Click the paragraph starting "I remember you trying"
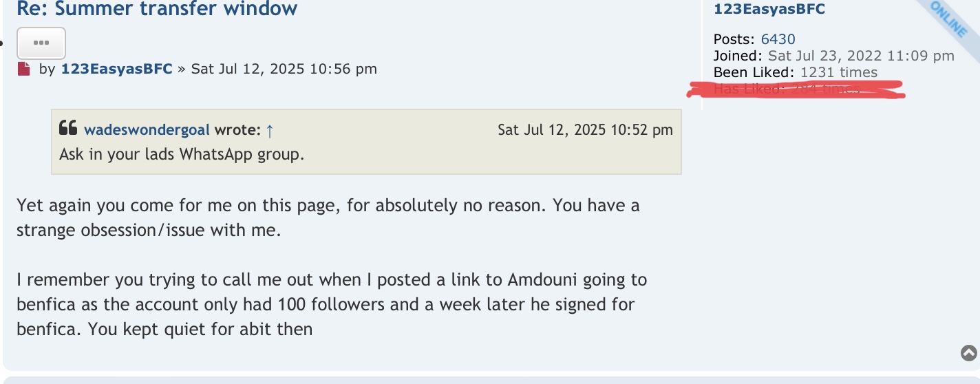The image size is (980, 384). [331, 304]
